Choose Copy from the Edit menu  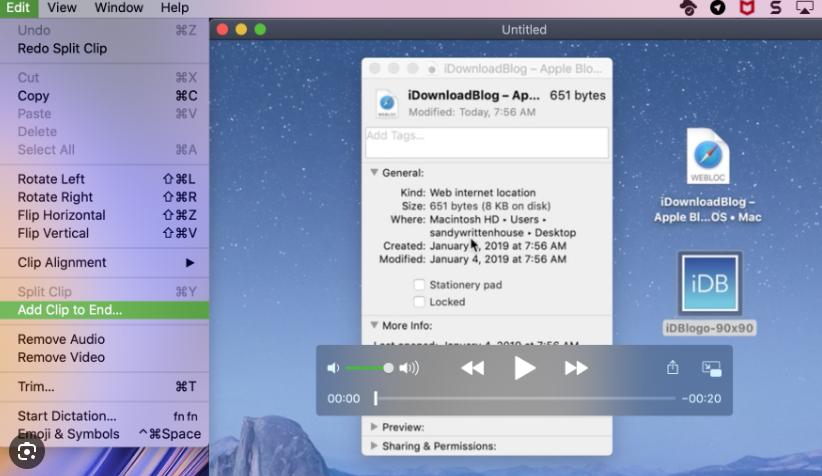pos(105,95)
